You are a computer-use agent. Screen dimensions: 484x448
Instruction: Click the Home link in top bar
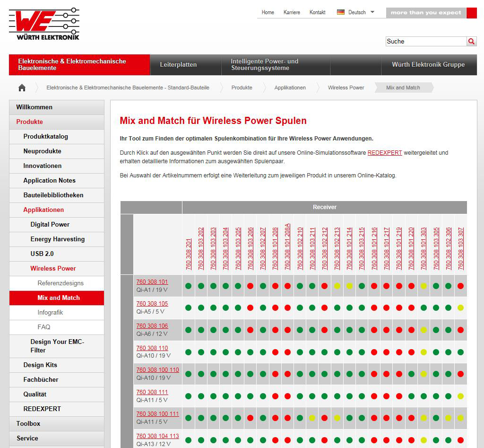(x=268, y=12)
